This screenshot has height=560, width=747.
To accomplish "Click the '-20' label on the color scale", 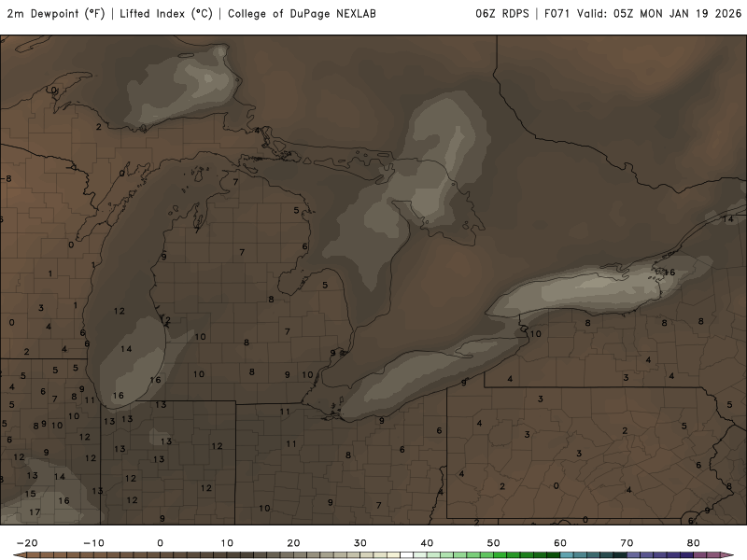I will (x=27, y=543).
